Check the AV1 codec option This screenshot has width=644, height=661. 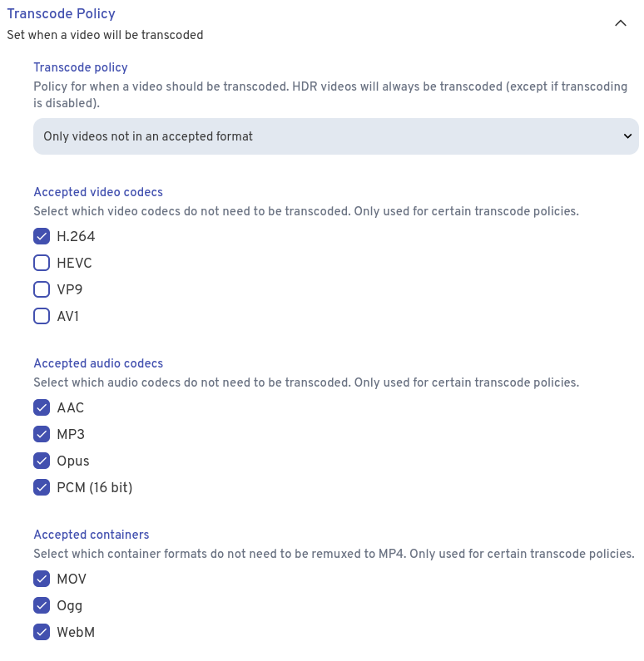(42, 317)
